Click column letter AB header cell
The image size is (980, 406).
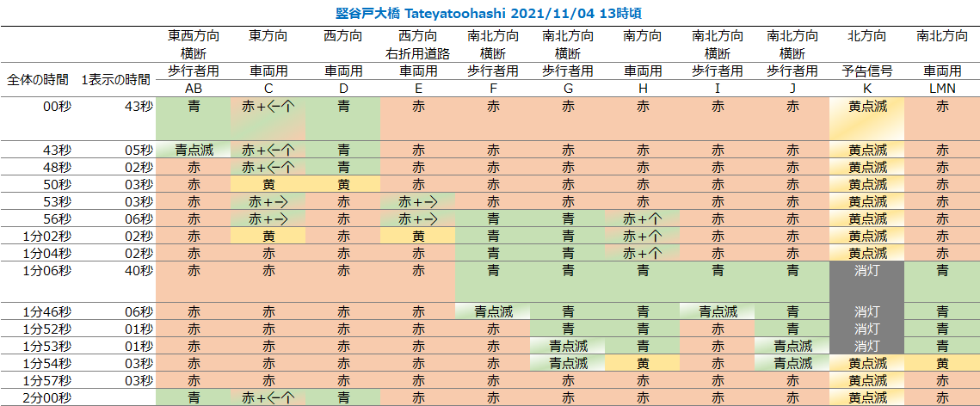193,89
